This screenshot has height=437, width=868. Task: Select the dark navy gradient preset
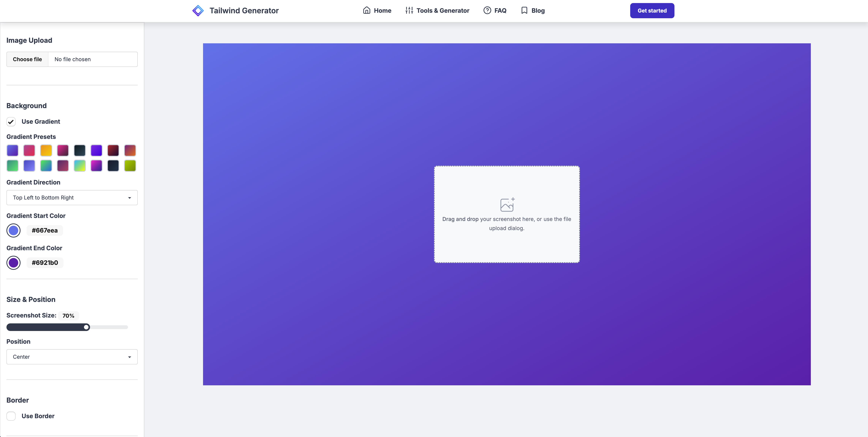coord(113,165)
